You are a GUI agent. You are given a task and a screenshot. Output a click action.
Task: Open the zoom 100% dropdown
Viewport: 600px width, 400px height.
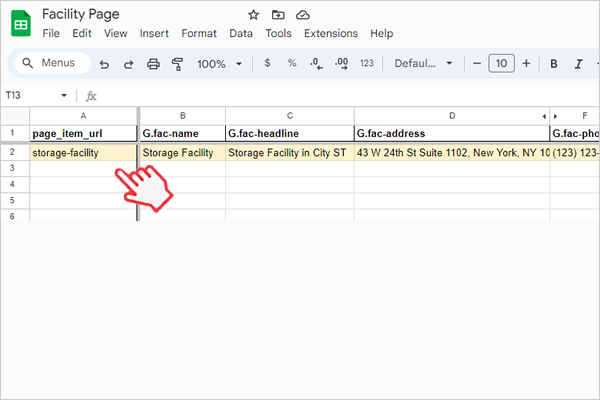pyautogui.click(x=220, y=64)
